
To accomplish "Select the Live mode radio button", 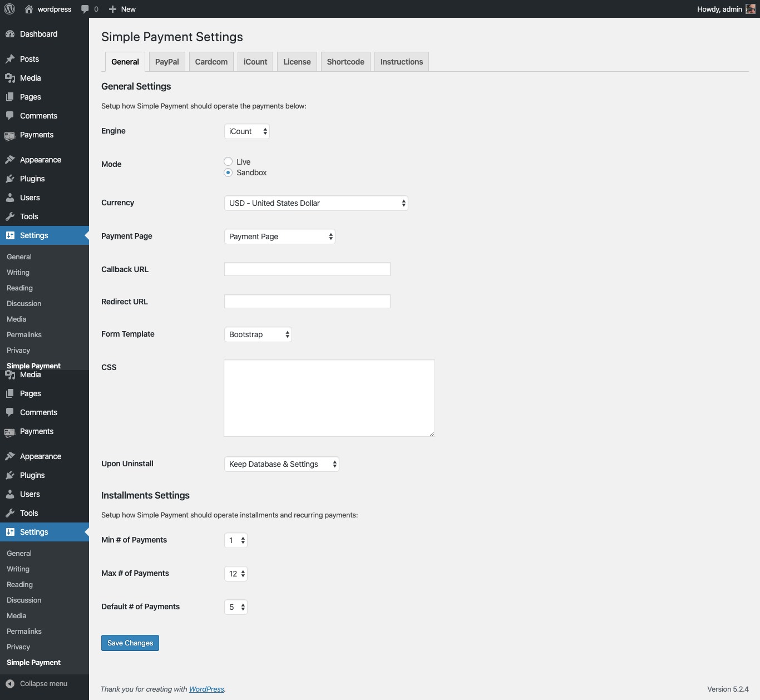I will (x=228, y=161).
